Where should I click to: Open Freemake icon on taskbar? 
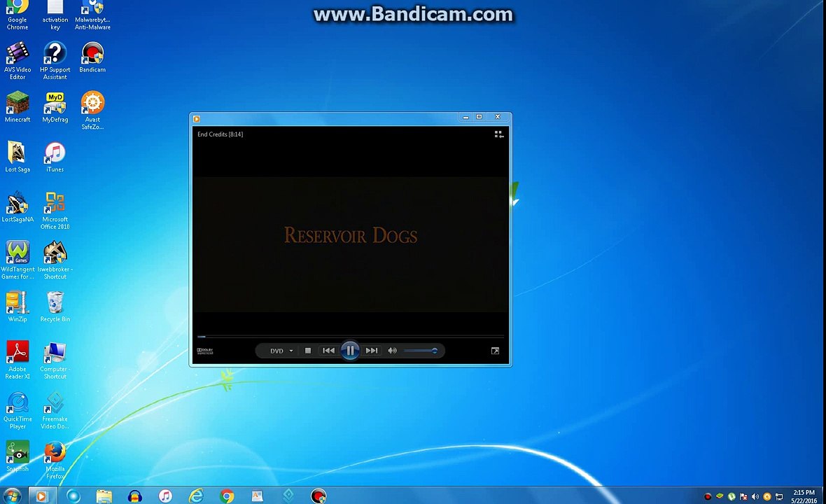point(288,496)
